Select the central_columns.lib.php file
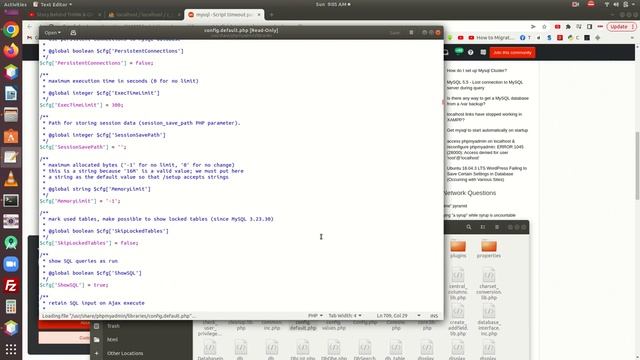The width and height of the screenshot is (640, 360). coord(458,284)
